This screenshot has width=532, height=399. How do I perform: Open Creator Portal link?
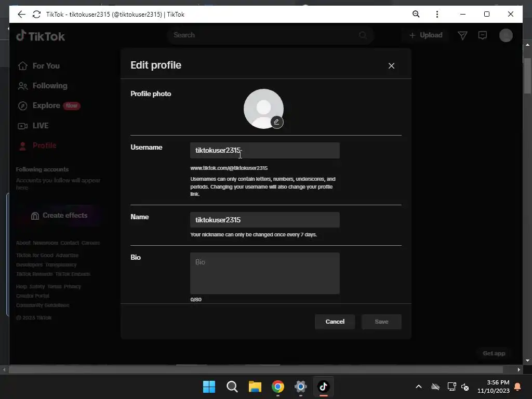pos(33,296)
